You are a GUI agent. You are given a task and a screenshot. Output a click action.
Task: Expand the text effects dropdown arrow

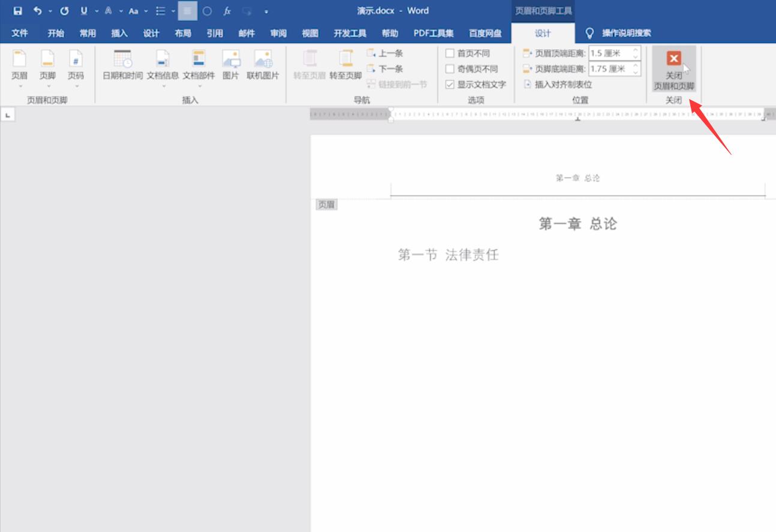121,11
